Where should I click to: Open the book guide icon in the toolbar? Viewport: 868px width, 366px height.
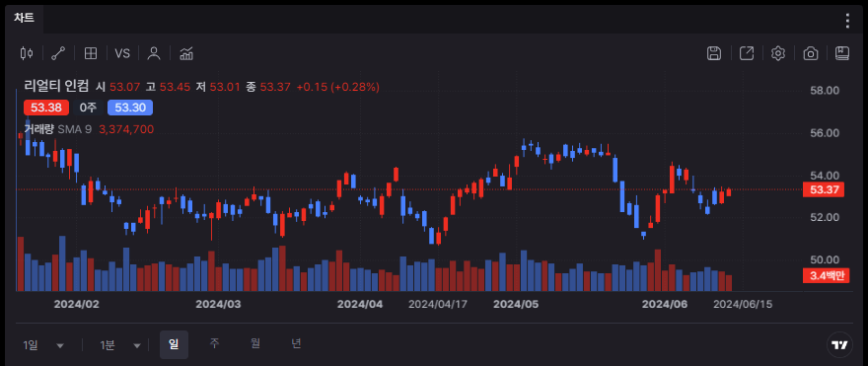pos(842,53)
